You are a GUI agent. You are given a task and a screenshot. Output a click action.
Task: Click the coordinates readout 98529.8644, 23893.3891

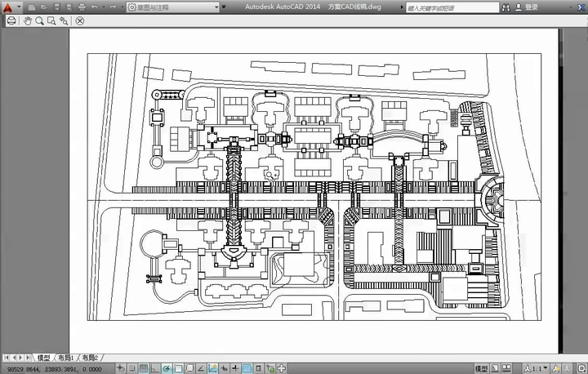(55, 369)
